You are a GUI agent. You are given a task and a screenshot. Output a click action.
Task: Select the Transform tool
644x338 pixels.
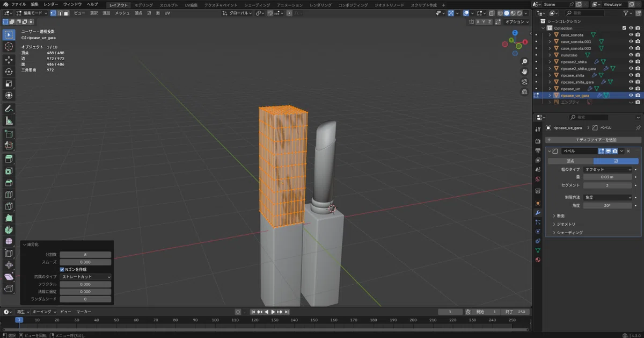[x=9, y=95]
